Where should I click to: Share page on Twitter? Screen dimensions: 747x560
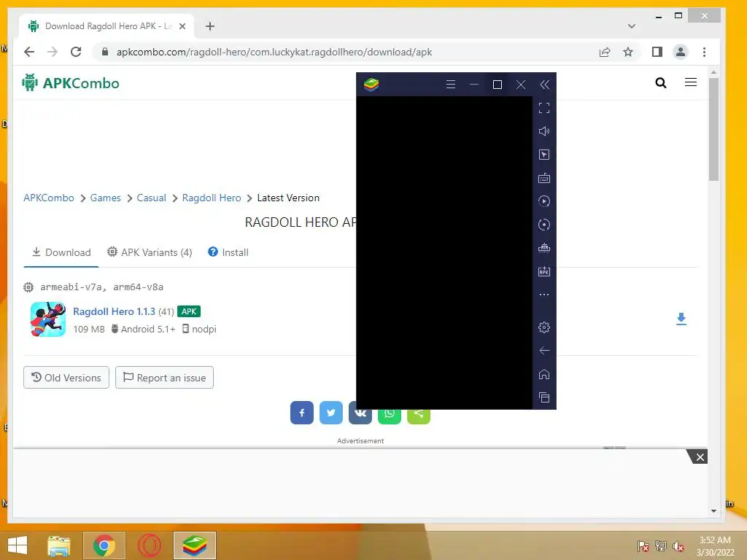pyautogui.click(x=331, y=413)
